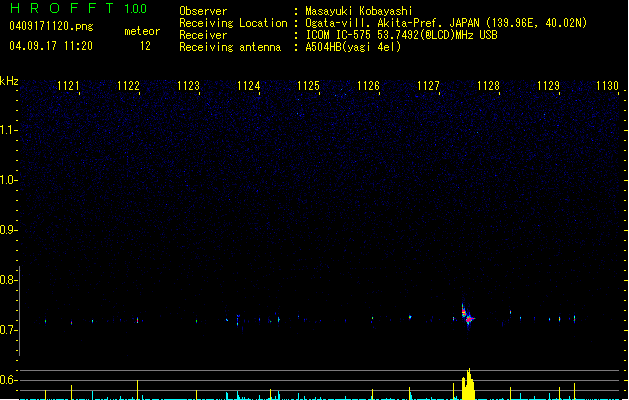Click the 1121 time axis marker

tap(68, 86)
